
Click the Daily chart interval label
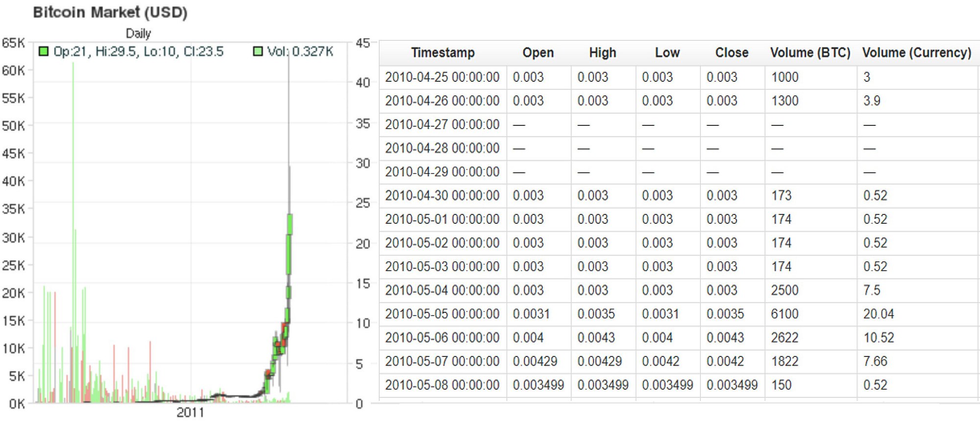pos(138,34)
